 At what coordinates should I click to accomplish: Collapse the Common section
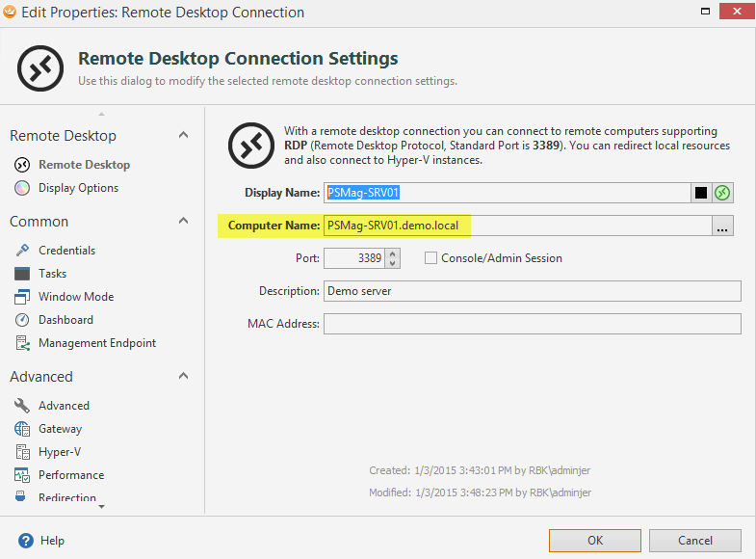point(184,222)
